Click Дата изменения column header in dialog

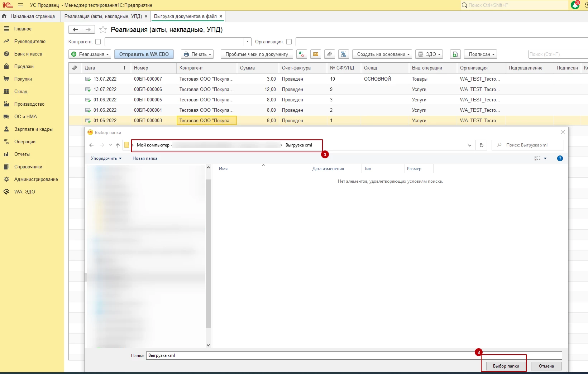[x=336, y=169]
